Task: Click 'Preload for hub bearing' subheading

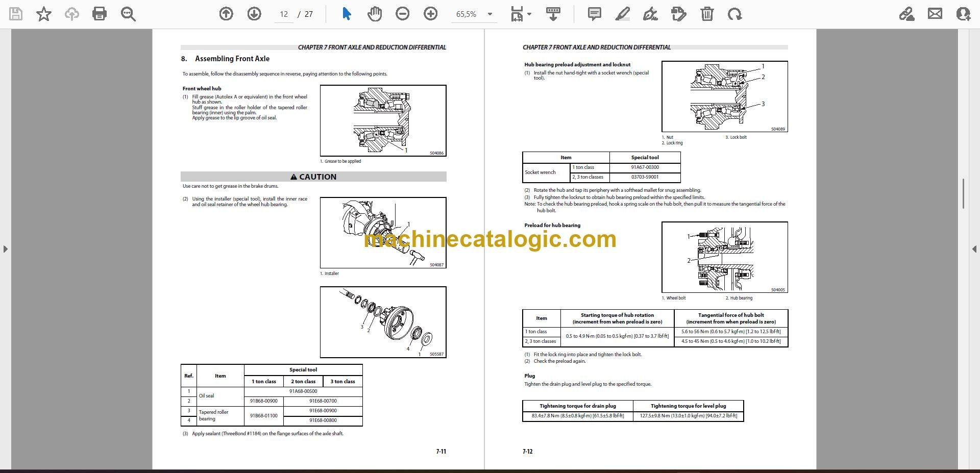Action: (x=552, y=226)
